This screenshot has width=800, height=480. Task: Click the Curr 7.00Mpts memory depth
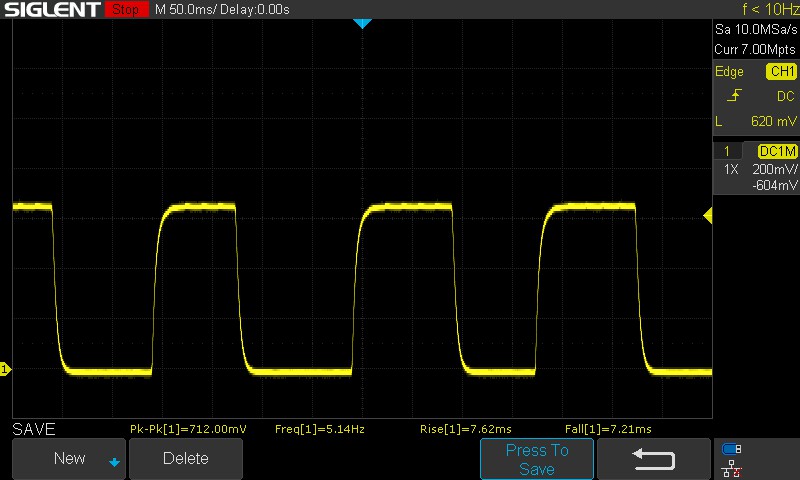pyautogui.click(x=755, y=49)
